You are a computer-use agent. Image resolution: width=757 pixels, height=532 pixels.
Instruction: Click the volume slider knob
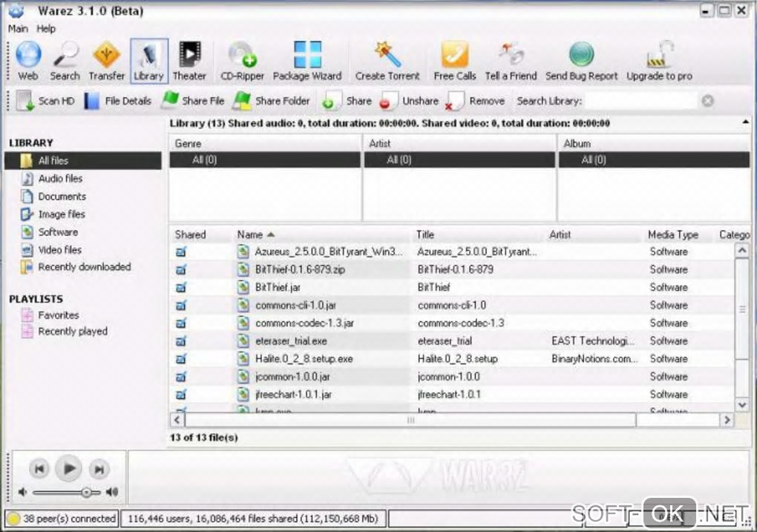[x=86, y=493]
